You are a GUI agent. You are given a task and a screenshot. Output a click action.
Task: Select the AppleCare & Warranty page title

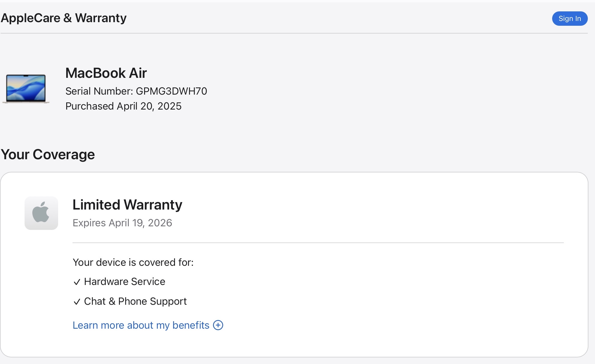(x=64, y=18)
